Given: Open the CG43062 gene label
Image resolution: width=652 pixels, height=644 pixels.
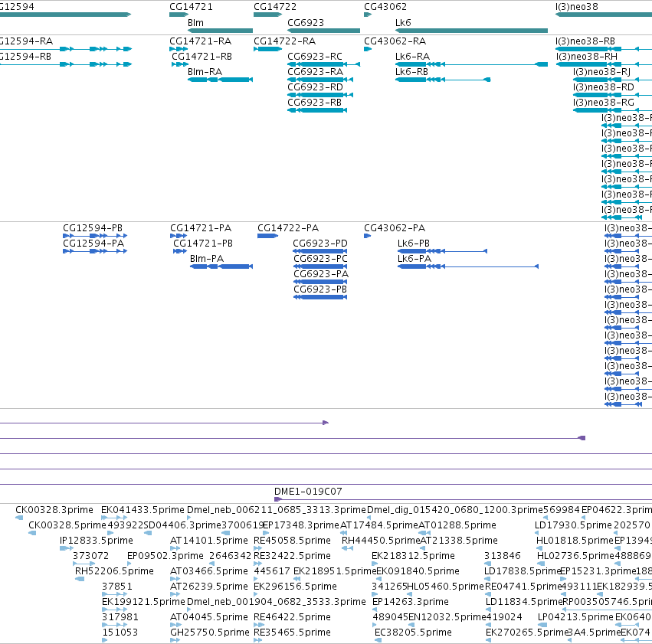Looking at the screenshot, I should point(385,7).
